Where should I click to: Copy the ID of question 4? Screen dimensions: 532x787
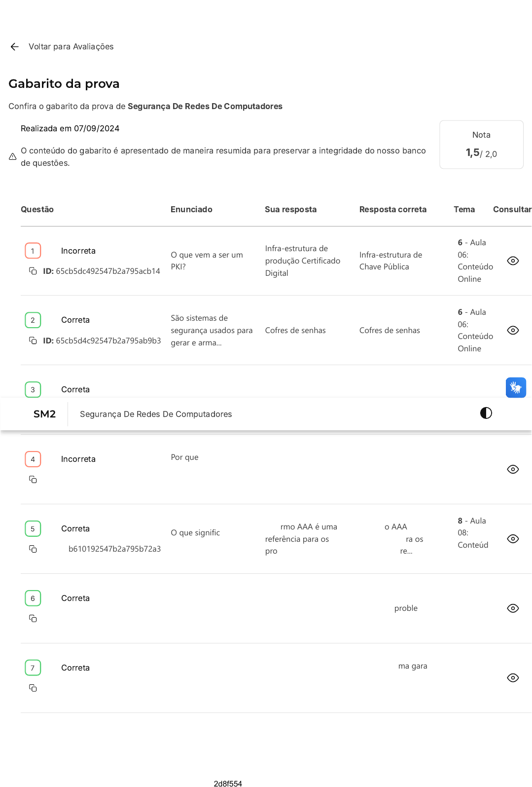click(x=33, y=480)
